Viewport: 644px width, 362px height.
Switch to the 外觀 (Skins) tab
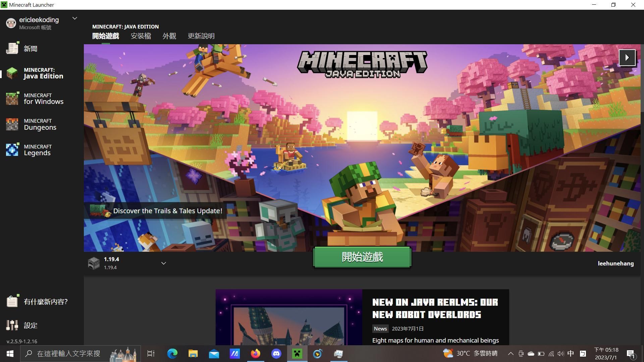pyautogui.click(x=169, y=36)
